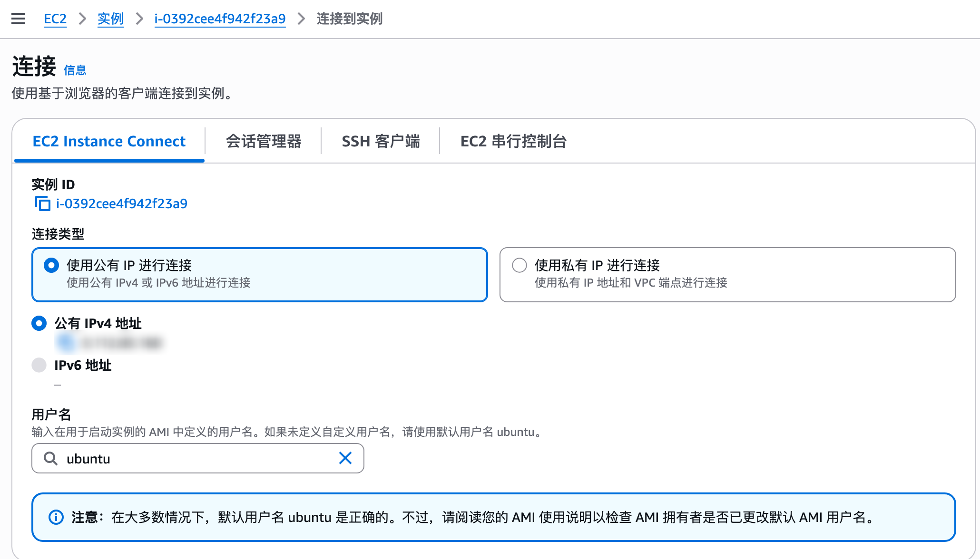Image resolution: width=980 pixels, height=559 pixels.
Task: Open the instance ID link under 实例 ID
Action: click(x=121, y=203)
